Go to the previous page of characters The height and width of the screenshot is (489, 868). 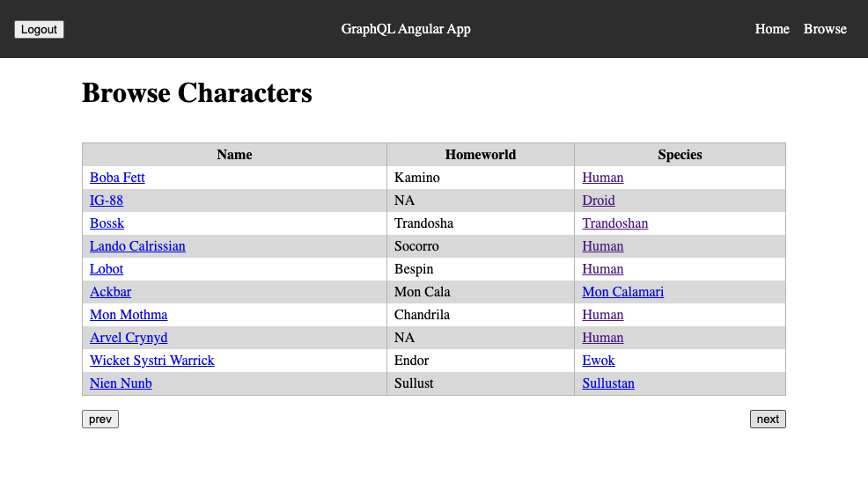click(x=100, y=420)
